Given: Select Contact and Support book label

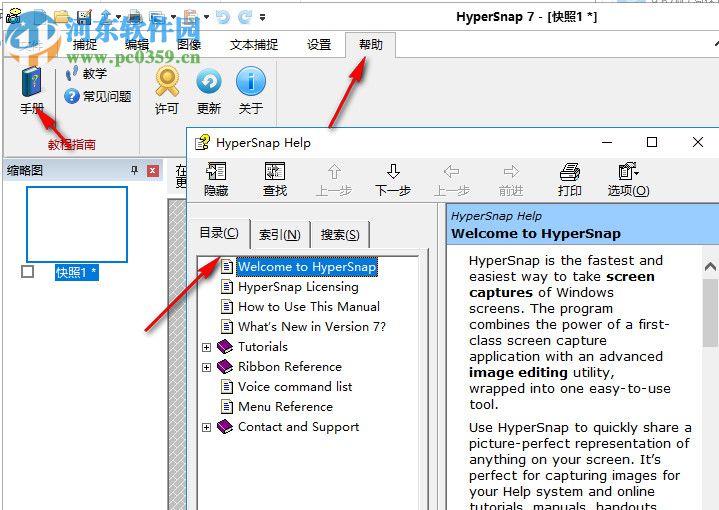Looking at the screenshot, I should (299, 427).
